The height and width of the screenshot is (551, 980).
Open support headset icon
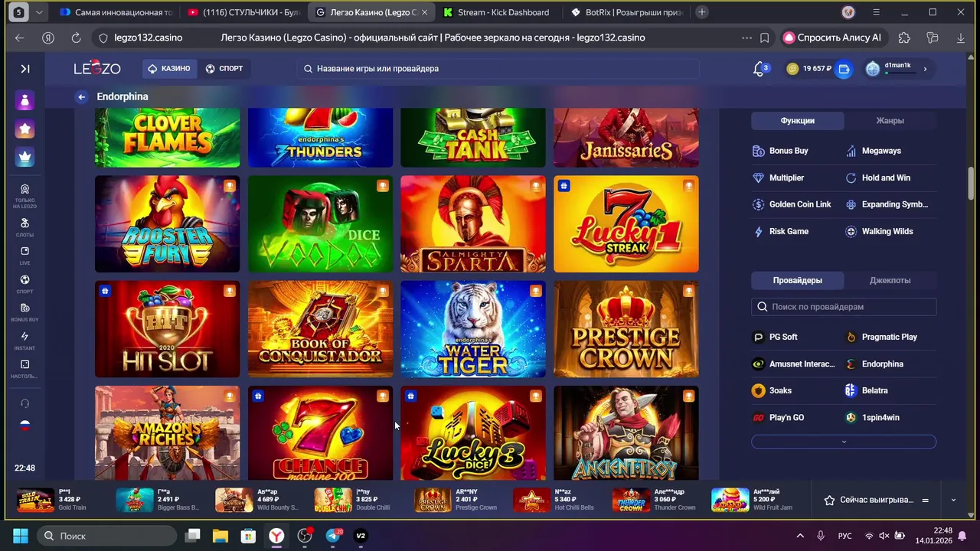tap(25, 403)
